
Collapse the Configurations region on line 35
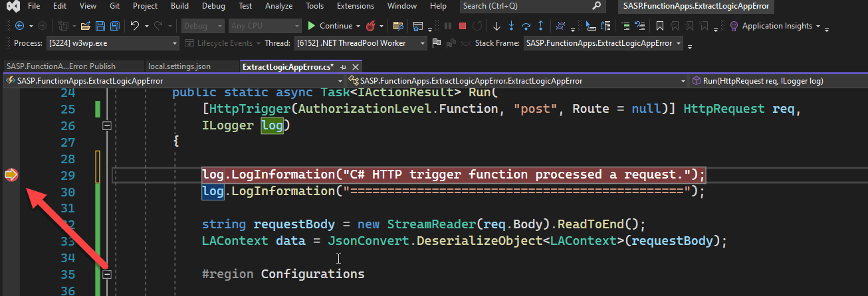106,273
